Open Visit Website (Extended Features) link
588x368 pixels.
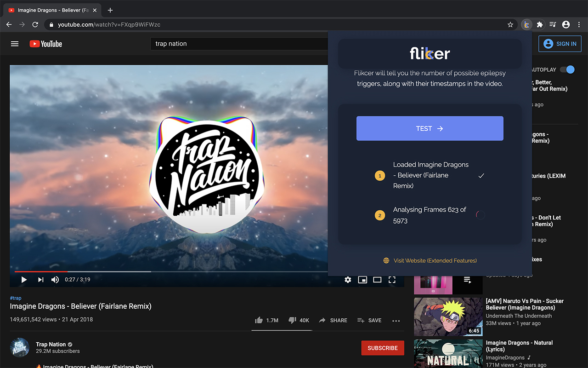[435, 260]
